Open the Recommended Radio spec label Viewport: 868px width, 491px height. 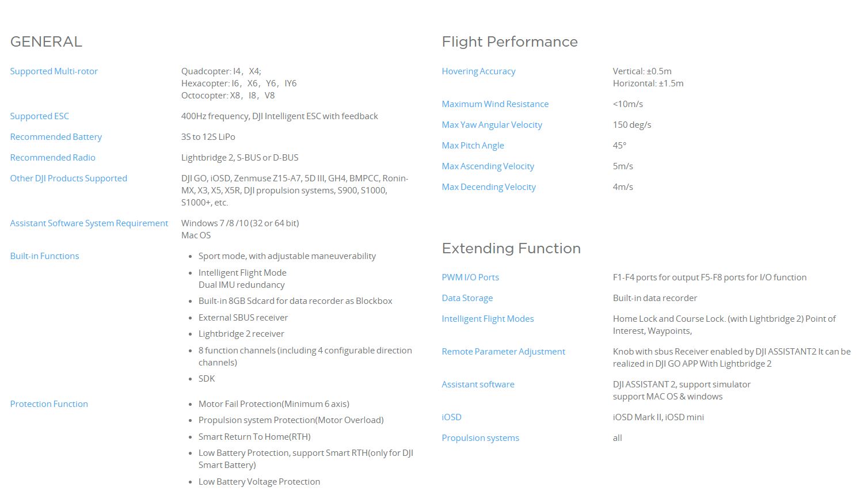[x=52, y=158]
